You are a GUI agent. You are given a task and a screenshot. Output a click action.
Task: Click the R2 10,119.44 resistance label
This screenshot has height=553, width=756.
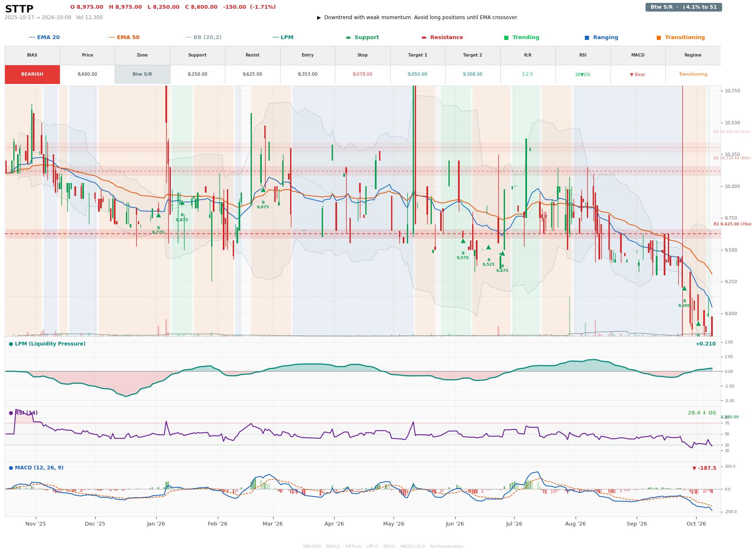pyautogui.click(x=732, y=158)
